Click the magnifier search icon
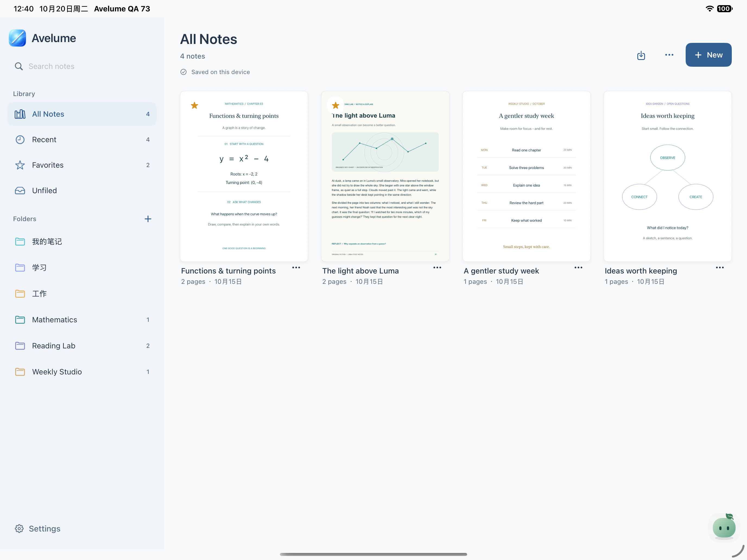This screenshot has width=747, height=560. point(19,66)
